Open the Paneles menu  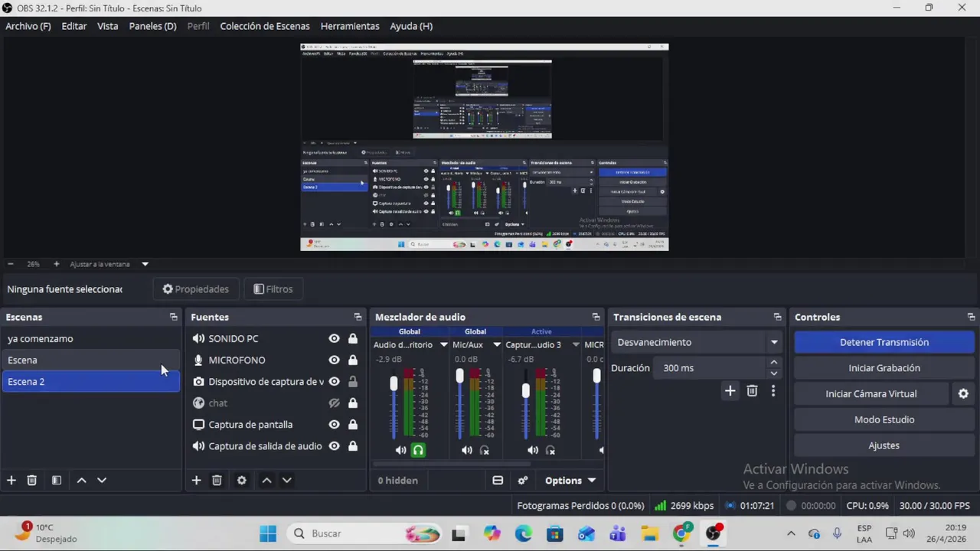click(152, 26)
